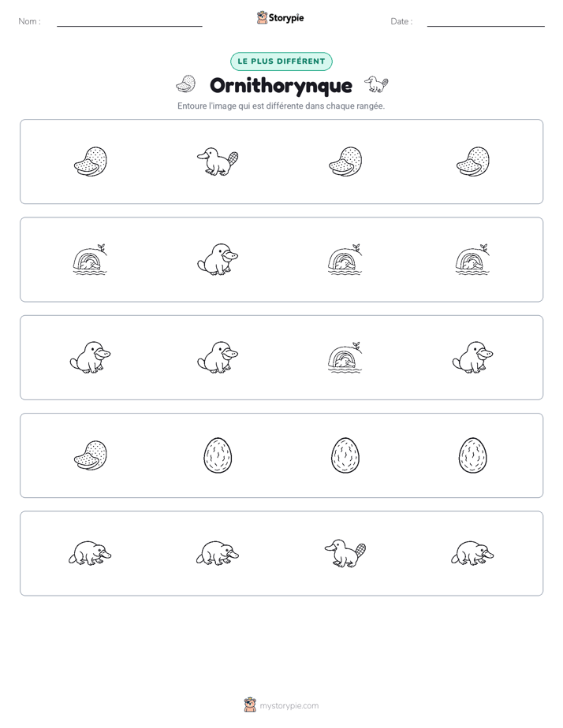563x728 pixels.
Task: Click the last egg in the fourth row
Action: (472, 455)
